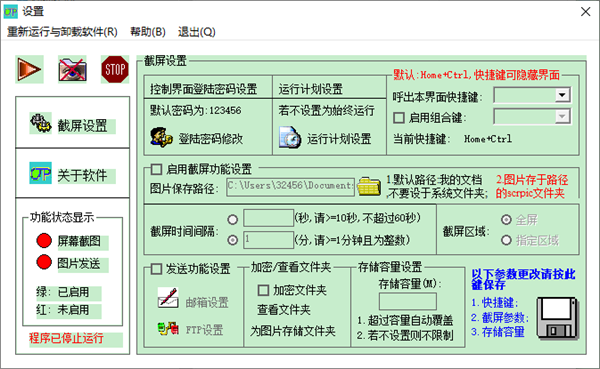Click the red 图片发送 status indicator
Screen dimensions: 600x369
44,262
